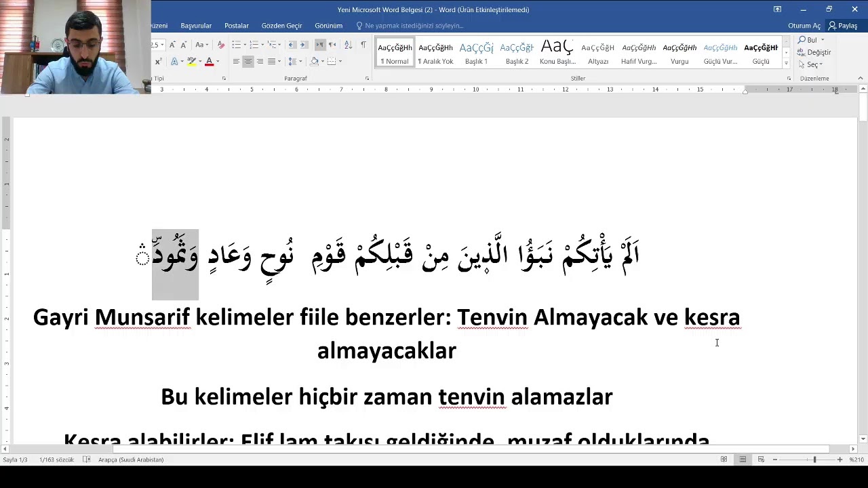
Task: Highlight text with the yellow highlighter icon
Action: click(x=191, y=62)
